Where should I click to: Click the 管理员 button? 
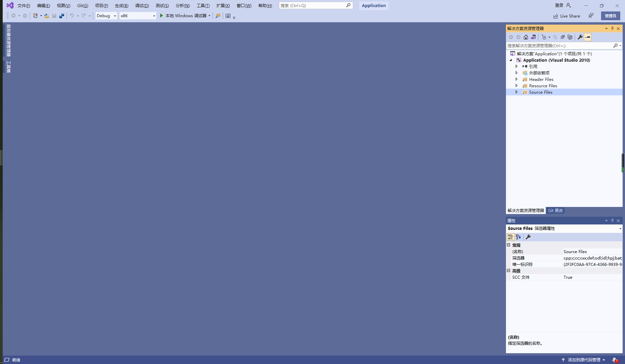pyautogui.click(x=610, y=16)
